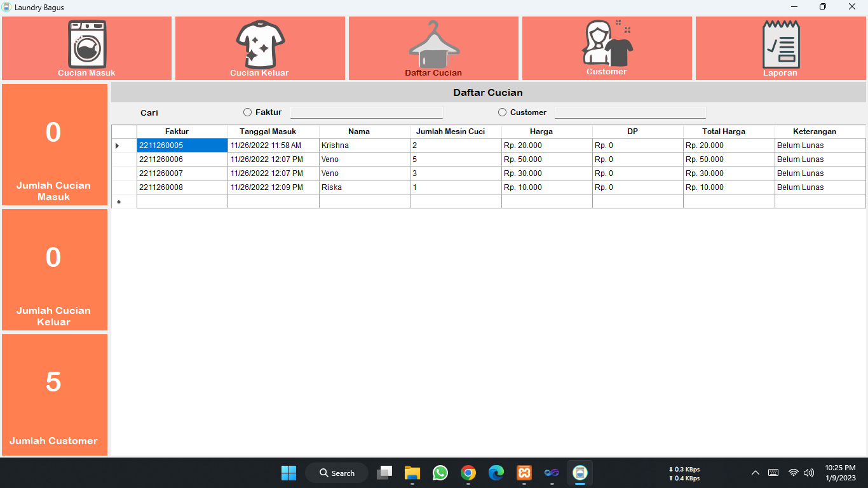Click the Faktur search input field
This screenshot has height=488, width=868.
[367, 112]
